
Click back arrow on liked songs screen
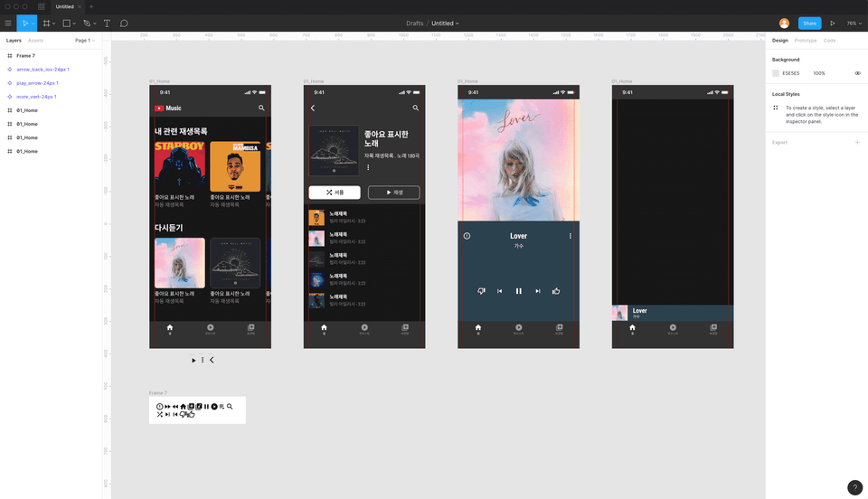313,108
